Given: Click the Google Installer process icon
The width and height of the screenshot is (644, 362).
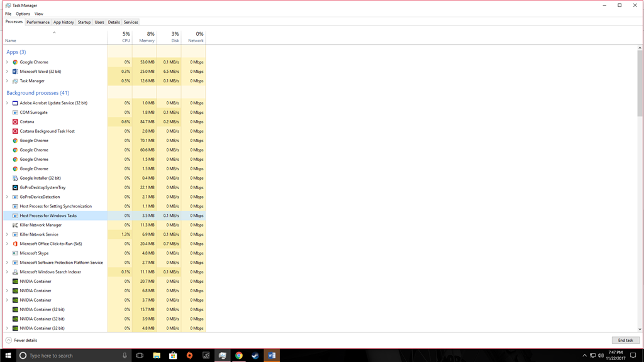Looking at the screenshot, I should (x=15, y=178).
